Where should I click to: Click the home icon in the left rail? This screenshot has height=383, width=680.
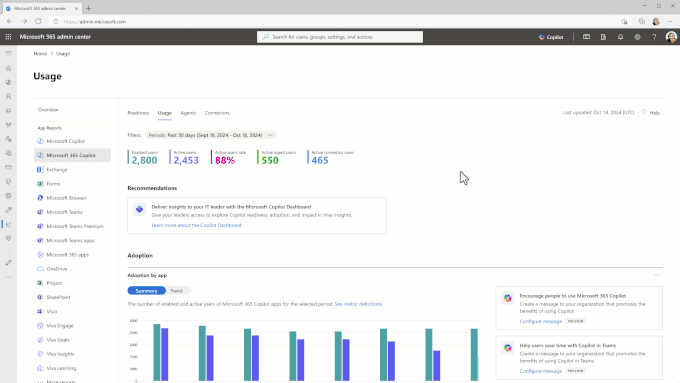coord(8,68)
